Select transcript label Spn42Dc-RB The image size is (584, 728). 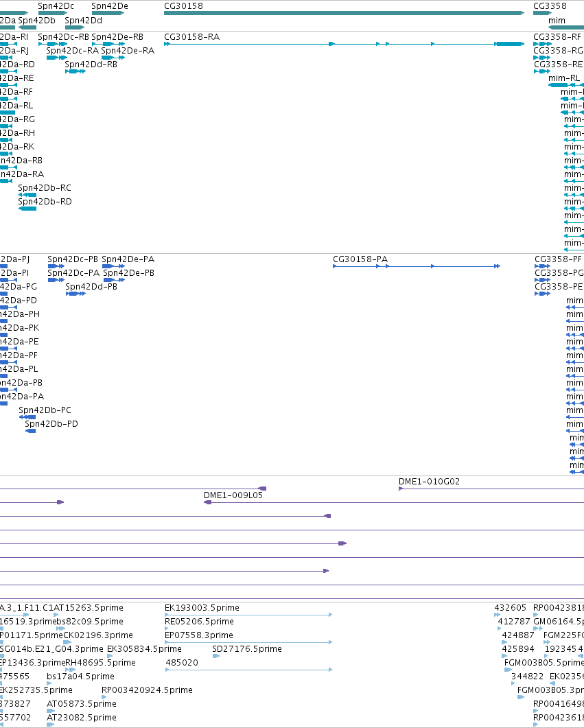tap(64, 36)
